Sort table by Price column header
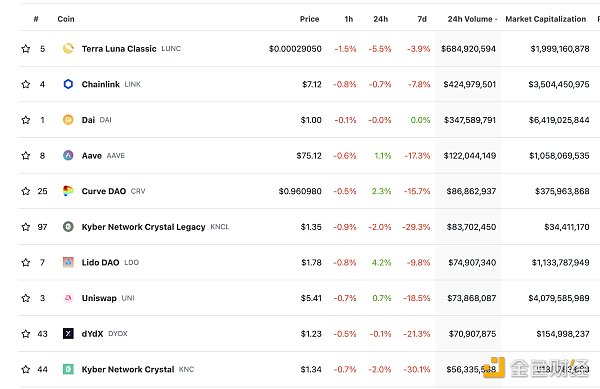This screenshot has height=389, width=600. pyautogui.click(x=309, y=19)
